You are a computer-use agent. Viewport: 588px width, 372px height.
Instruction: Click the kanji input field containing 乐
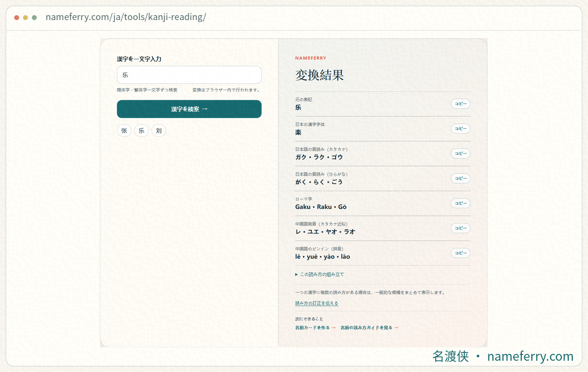pyautogui.click(x=189, y=75)
